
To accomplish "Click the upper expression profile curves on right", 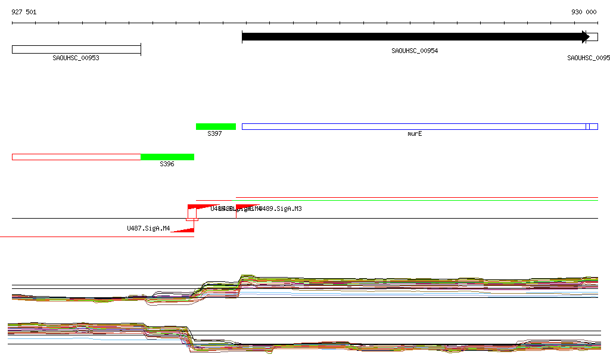I will pyautogui.click(x=417, y=283).
